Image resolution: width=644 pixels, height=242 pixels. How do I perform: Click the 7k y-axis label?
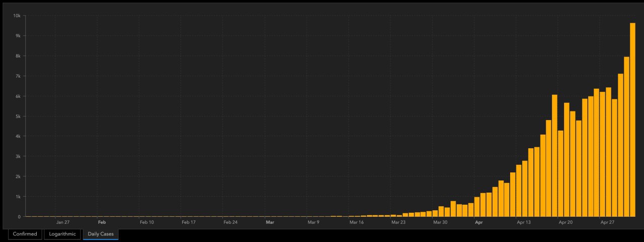tap(18, 76)
